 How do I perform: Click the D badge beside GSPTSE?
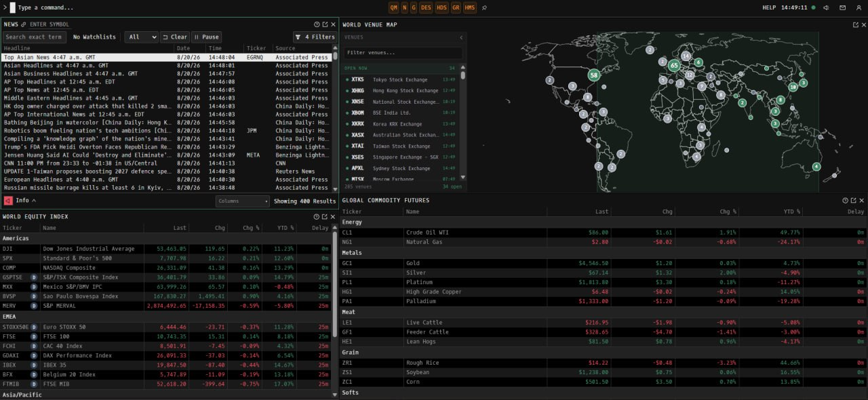[34, 277]
